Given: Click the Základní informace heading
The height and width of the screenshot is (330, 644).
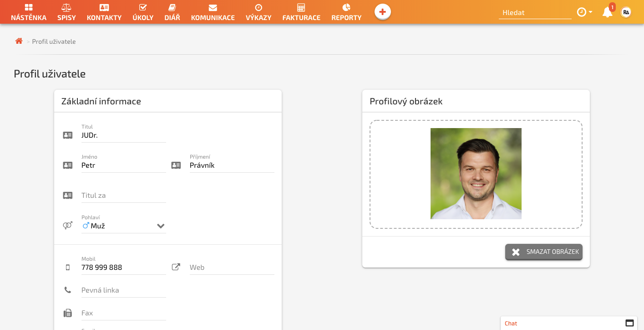Looking at the screenshot, I should [x=101, y=101].
